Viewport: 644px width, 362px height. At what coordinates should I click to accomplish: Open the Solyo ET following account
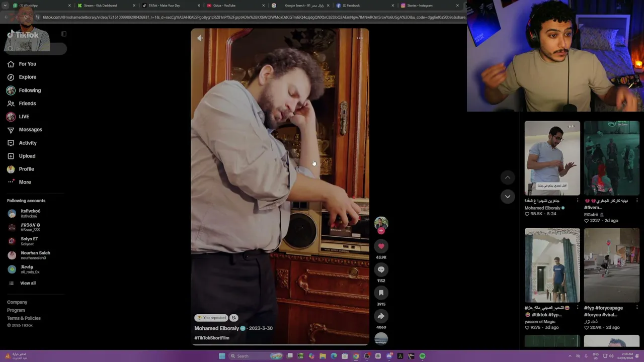29,241
